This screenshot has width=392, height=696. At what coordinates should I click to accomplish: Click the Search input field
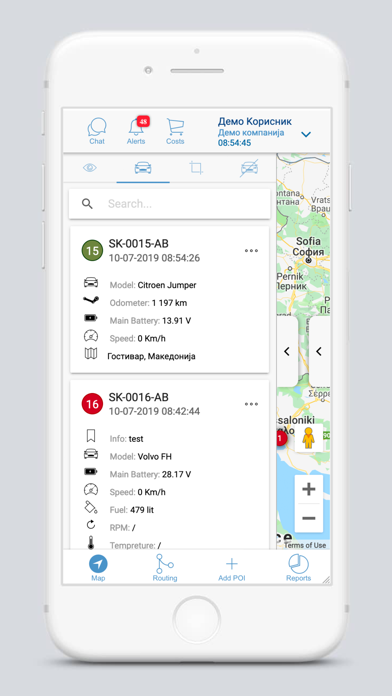(x=170, y=204)
